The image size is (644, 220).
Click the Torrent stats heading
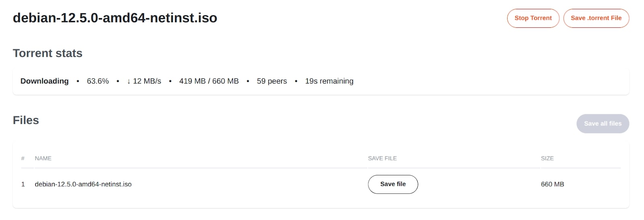click(47, 53)
